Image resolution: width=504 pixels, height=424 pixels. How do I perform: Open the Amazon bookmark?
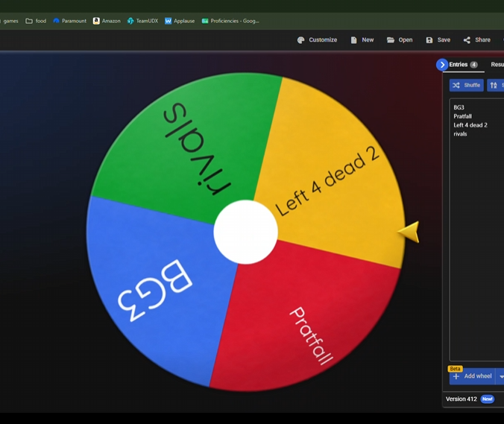107,21
